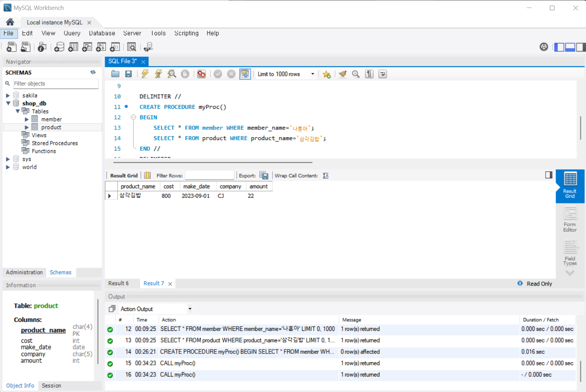Image resolution: width=586 pixels, height=392 pixels.
Task: Open a script file in editor
Action: pyautogui.click(x=115, y=74)
